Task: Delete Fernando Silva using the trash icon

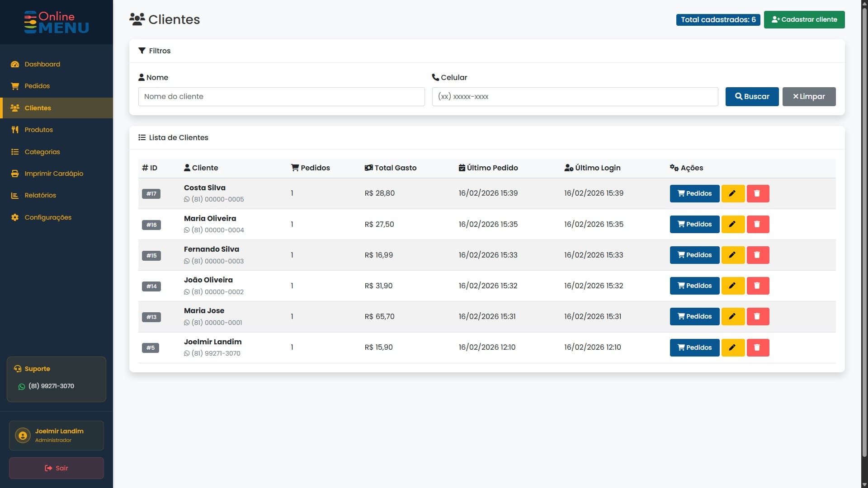Action: pos(758,255)
